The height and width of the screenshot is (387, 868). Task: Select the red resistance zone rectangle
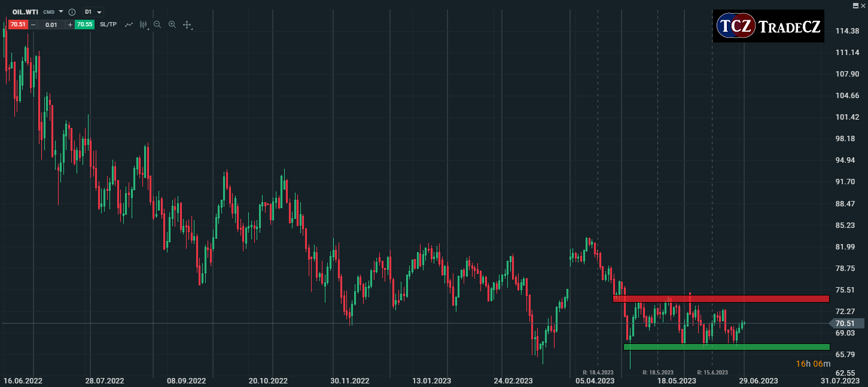[721, 298]
